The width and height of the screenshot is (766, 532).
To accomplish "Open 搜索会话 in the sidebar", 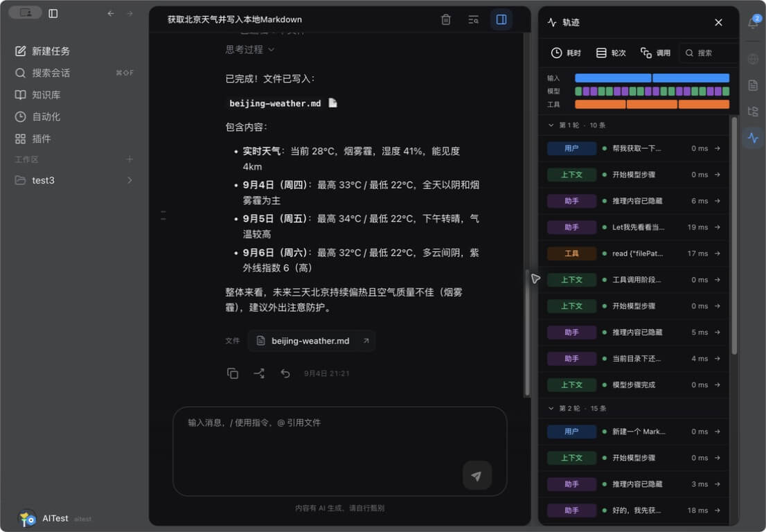I will point(74,73).
